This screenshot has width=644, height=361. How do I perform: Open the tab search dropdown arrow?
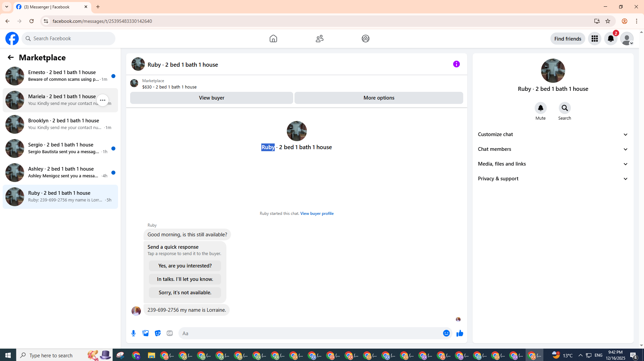coord(7,7)
